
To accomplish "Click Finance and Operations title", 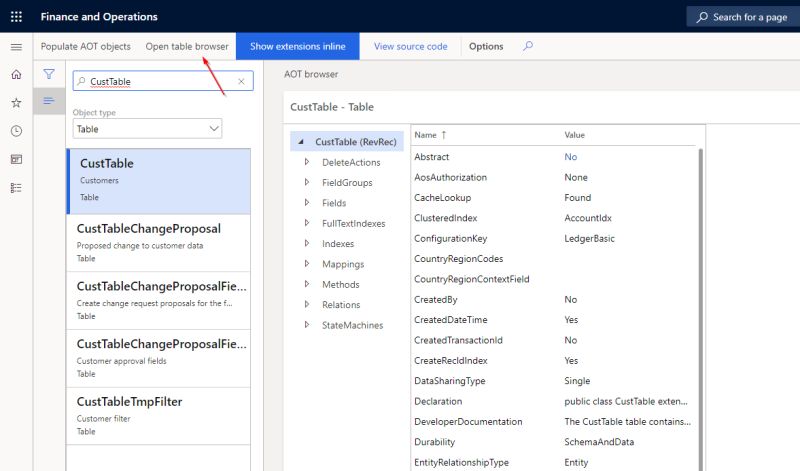I will pos(99,17).
